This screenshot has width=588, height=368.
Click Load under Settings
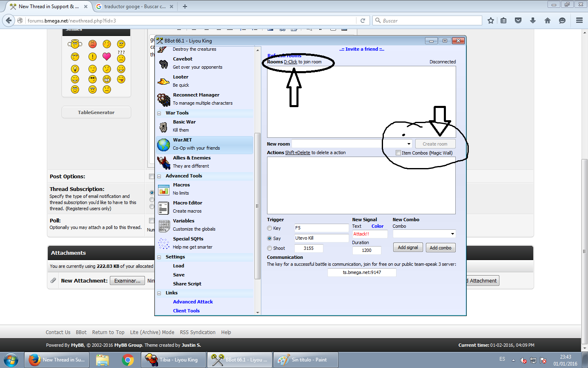pos(178,266)
